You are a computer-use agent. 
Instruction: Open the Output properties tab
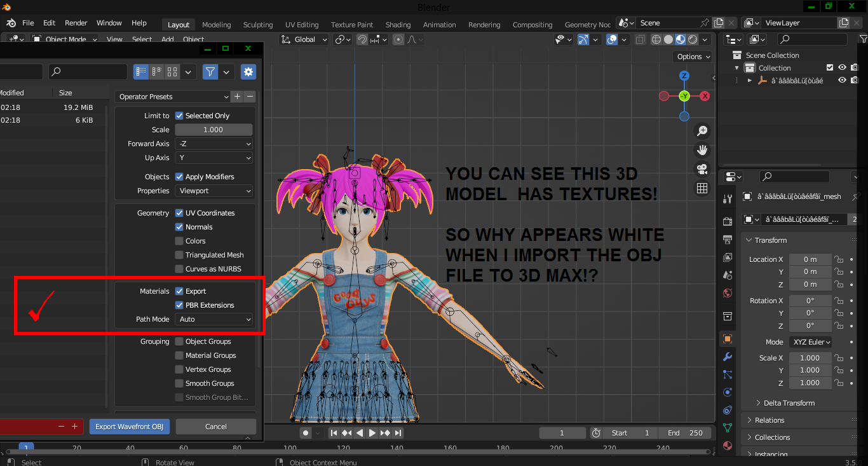(x=728, y=240)
